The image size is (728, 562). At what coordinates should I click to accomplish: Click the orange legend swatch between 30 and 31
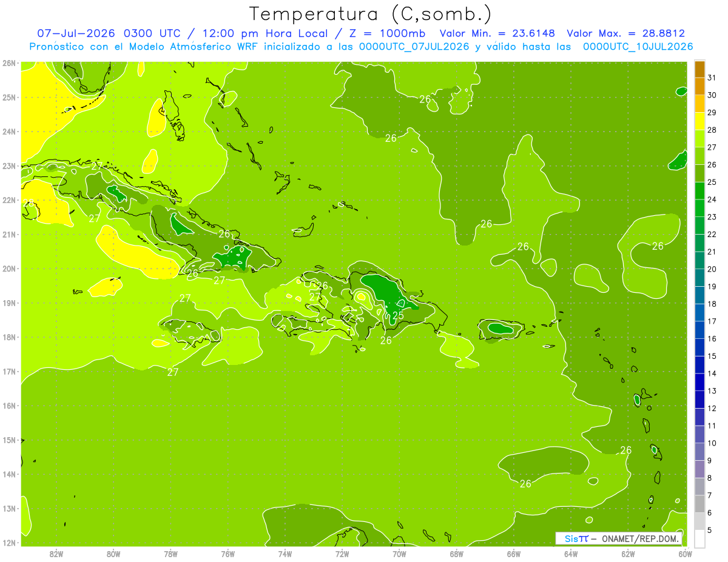pos(699,87)
